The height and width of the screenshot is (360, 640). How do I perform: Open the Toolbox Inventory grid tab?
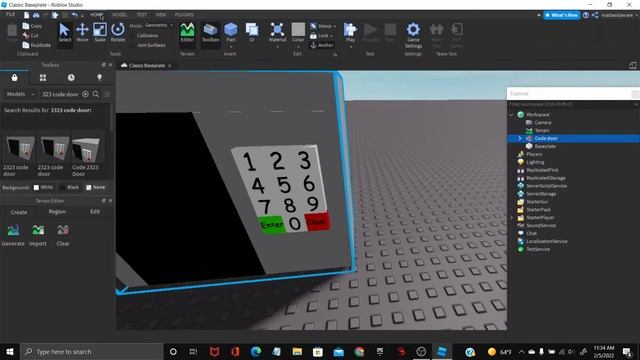click(x=43, y=78)
